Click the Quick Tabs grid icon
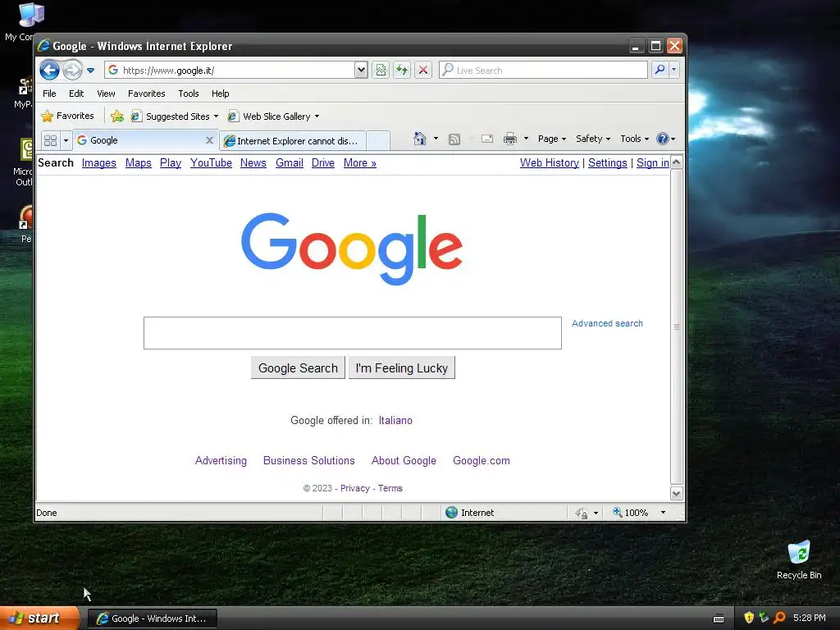The height and width of the screenshot is (630, 840). (50, 140)
